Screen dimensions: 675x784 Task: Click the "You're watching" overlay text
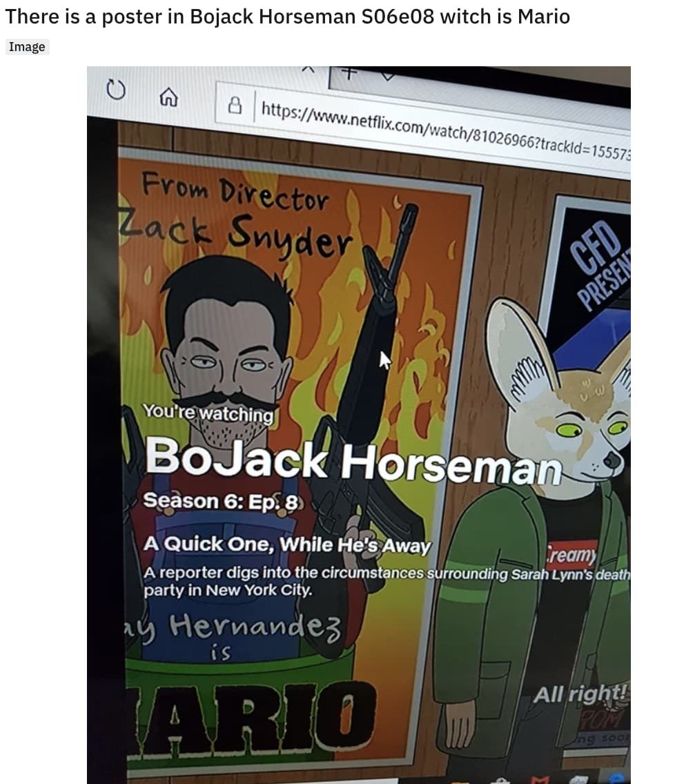coord(207,413)
